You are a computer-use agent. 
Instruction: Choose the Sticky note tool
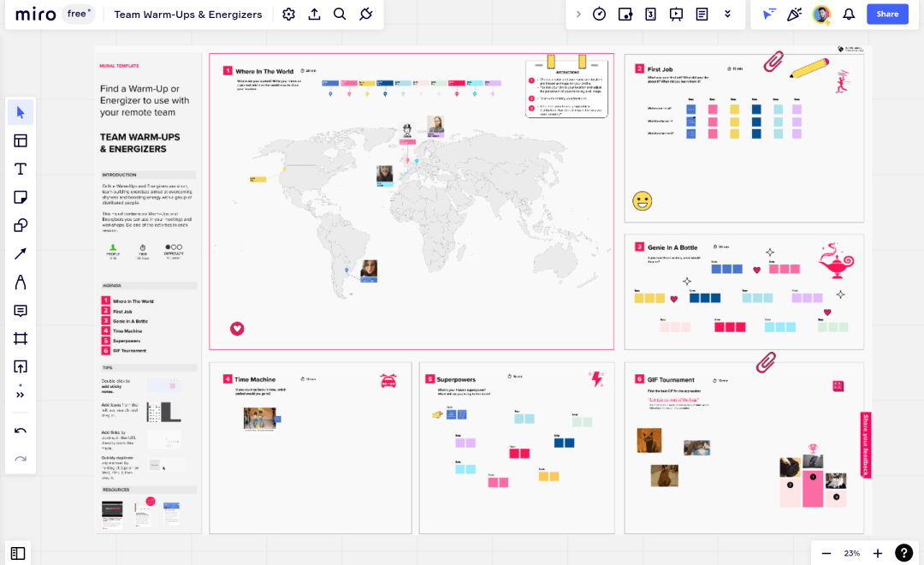(21, 198)
